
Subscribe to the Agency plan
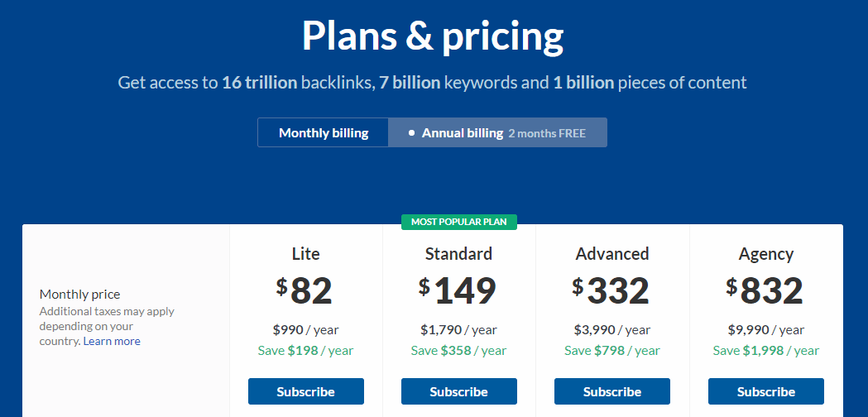[766, 391]
